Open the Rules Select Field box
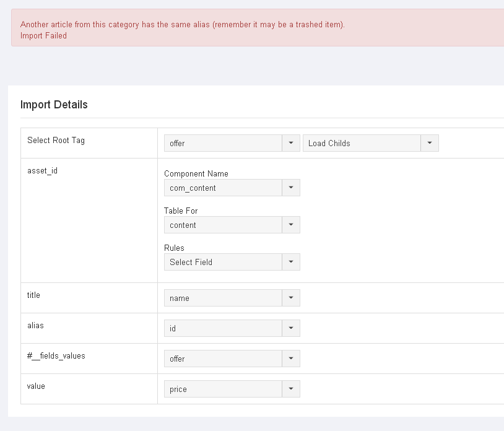The height and width of the screenshot is (431, 504). click(232, 262)
